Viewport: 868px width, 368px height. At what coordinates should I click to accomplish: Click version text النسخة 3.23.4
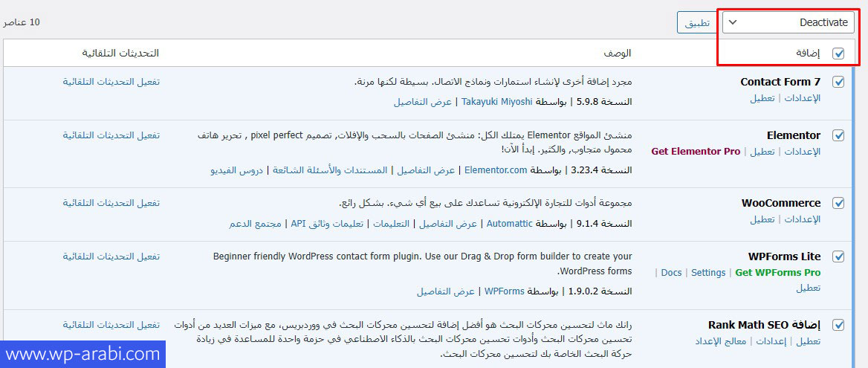[x=600, y=170]
